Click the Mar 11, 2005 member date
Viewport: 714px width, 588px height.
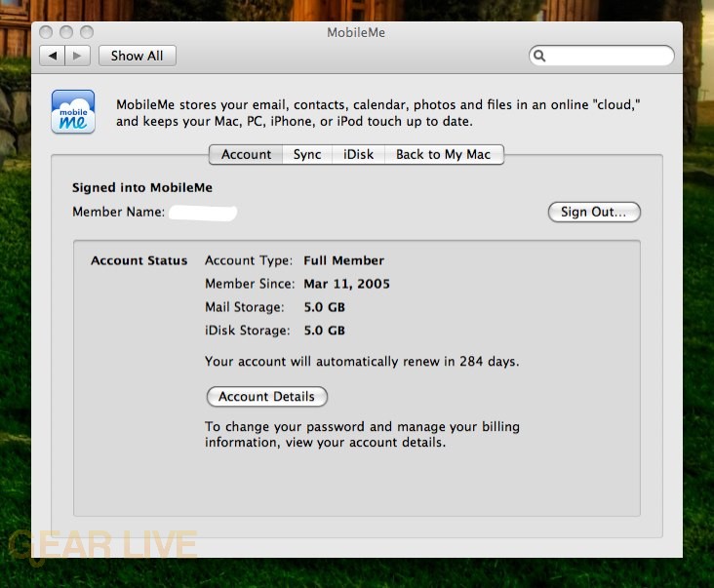[x=346, y=284]
